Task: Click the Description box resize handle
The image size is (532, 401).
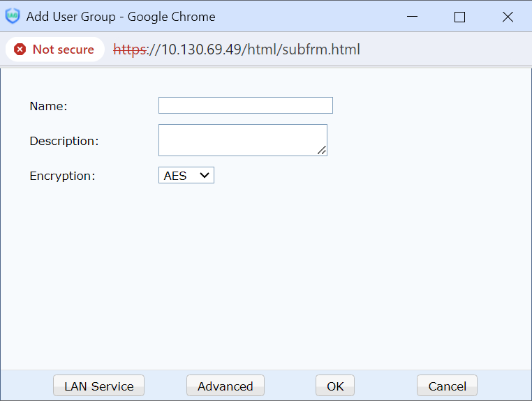Action: coord(322,151)
